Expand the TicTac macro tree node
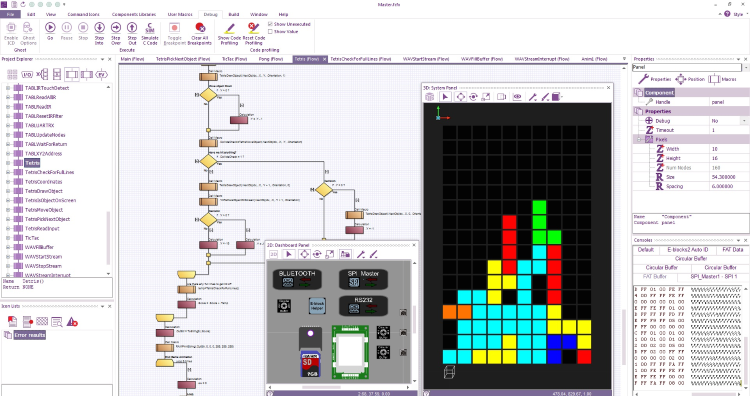 (8, 238)
